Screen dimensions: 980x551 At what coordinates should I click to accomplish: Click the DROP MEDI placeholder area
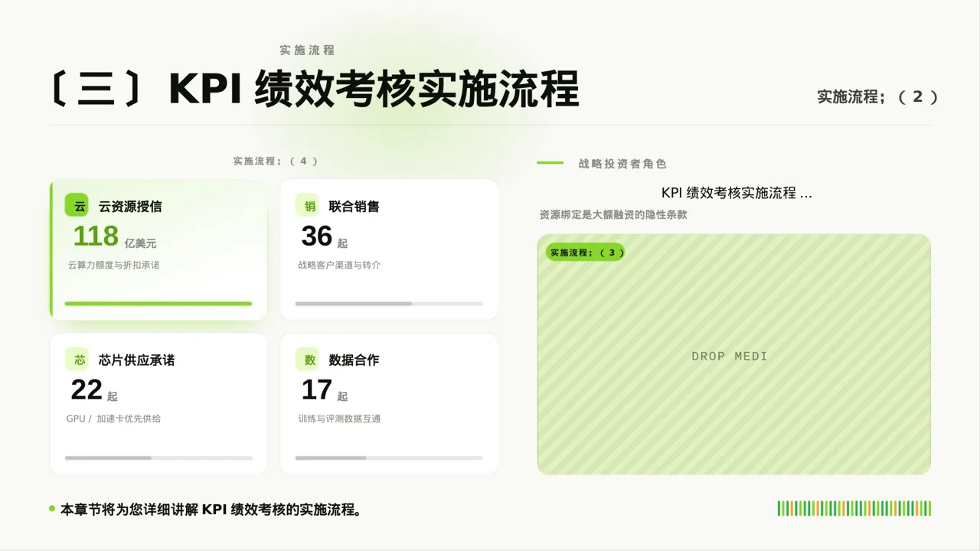733,354
